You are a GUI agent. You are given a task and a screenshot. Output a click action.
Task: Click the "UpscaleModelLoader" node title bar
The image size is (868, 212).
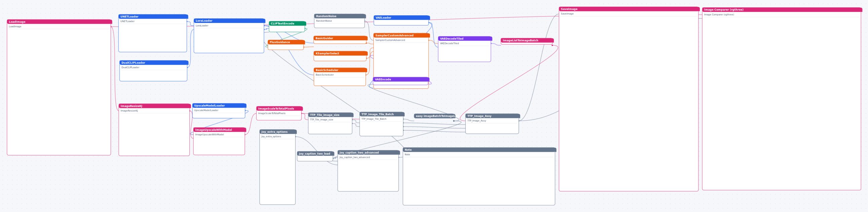[x=219, y=106]
